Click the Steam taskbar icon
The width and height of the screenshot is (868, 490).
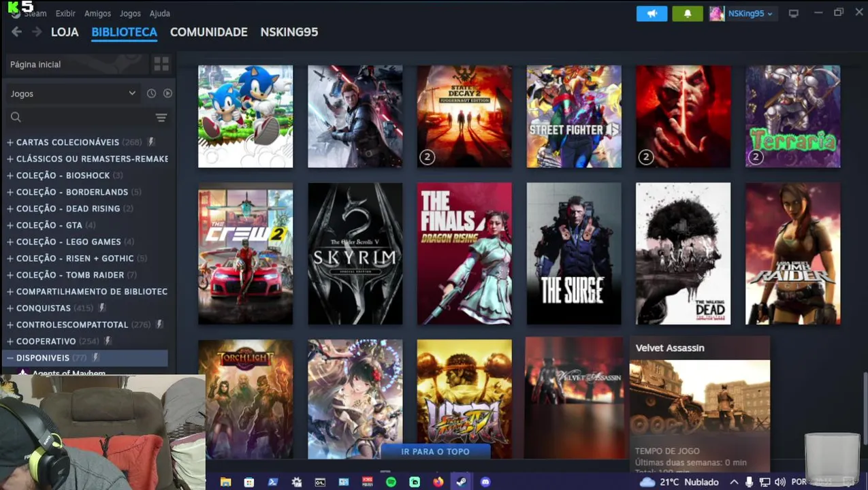coord(462,482)
